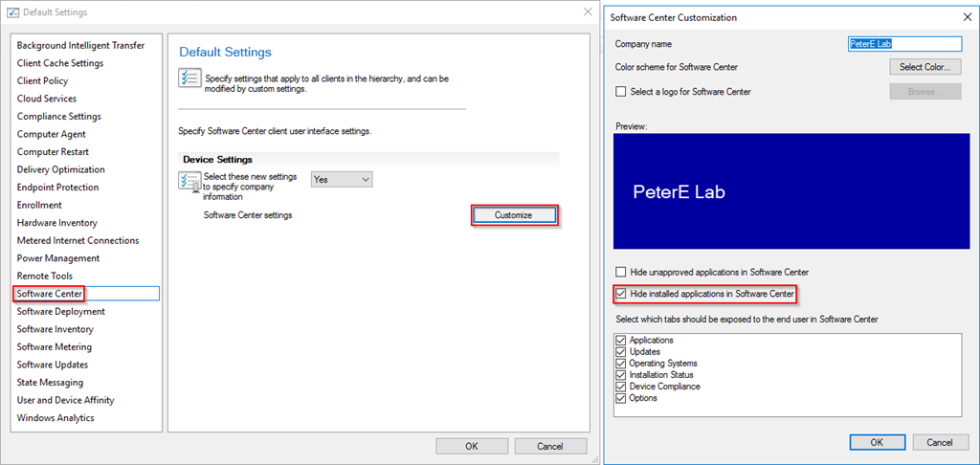The image size is (980, 465).
Task: Open Hardware Inventory settings category
Action: [56, 223]
